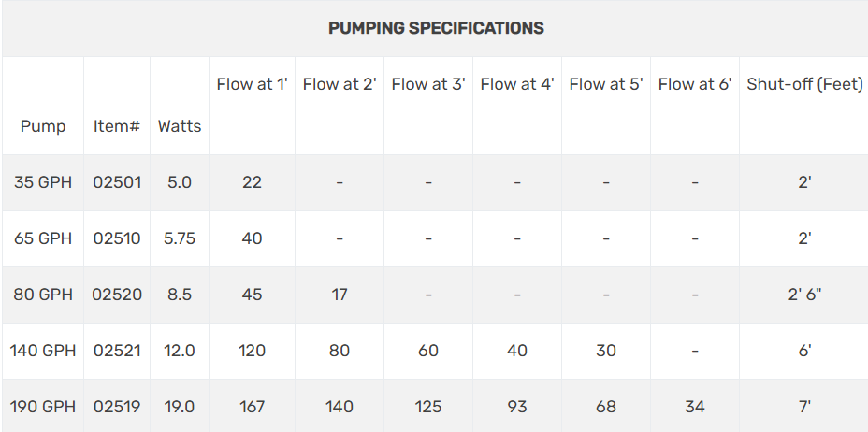
Task: Select the Pump column header
Action: point(43,126)
